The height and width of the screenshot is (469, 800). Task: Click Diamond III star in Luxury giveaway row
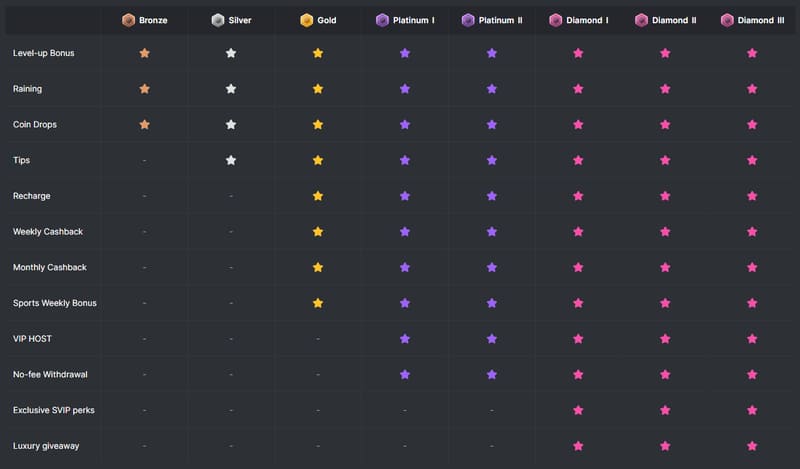[752, 446]
